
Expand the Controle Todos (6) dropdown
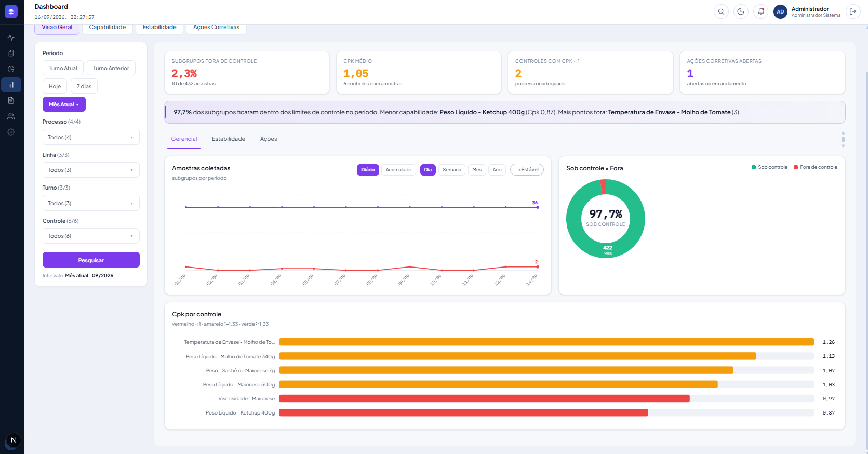click(x=91, y=236)
